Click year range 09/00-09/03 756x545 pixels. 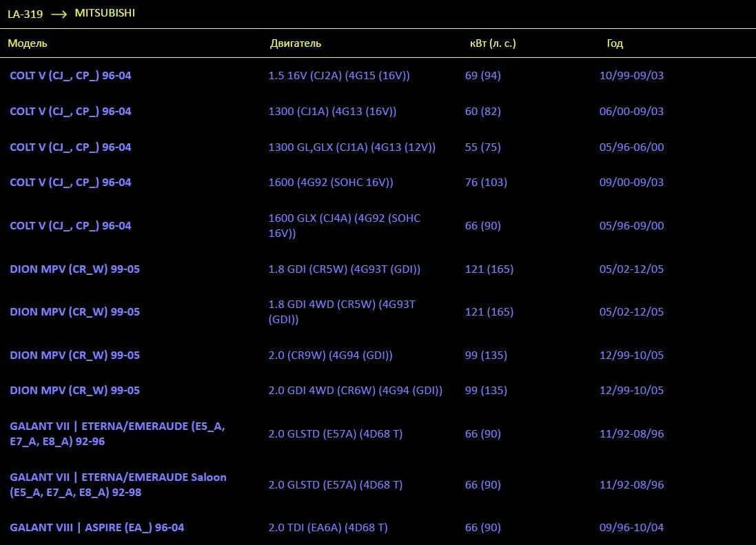click(x=631, y=182)
